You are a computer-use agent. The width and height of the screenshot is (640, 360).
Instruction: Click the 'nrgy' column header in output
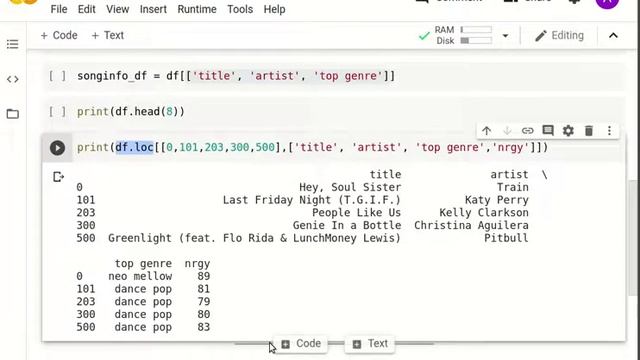point(197,264)
